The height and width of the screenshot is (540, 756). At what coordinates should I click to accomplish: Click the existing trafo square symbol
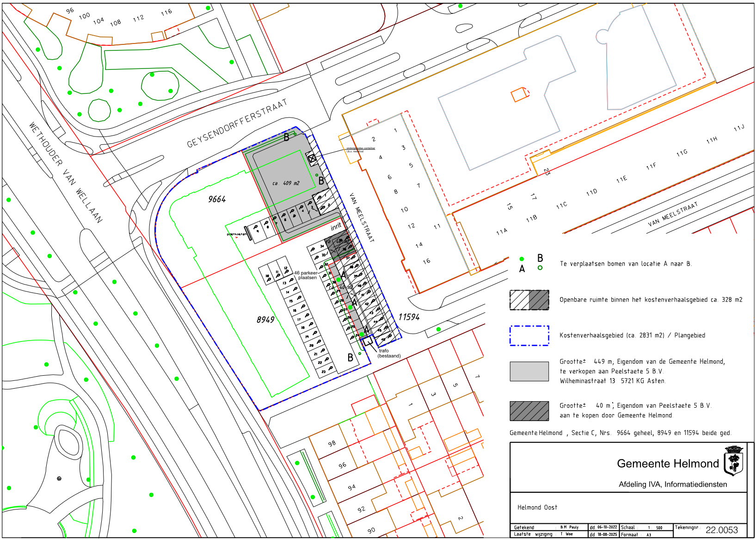(368, 341)
